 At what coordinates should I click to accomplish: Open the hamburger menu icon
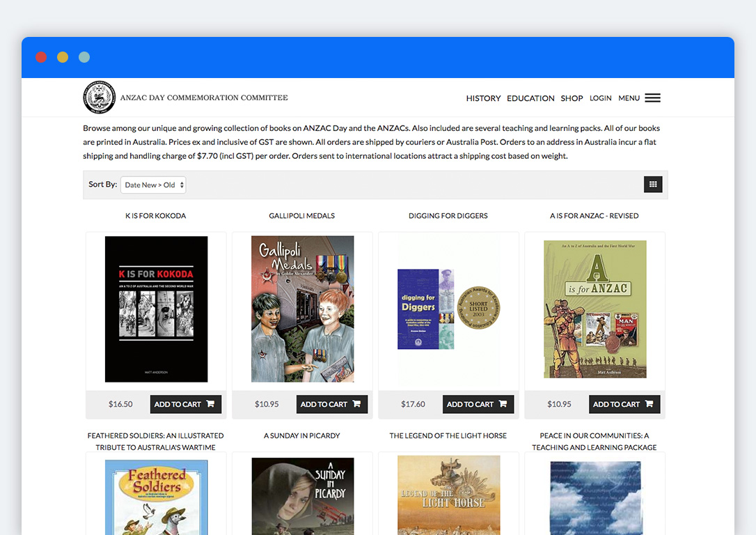[652, 98]
